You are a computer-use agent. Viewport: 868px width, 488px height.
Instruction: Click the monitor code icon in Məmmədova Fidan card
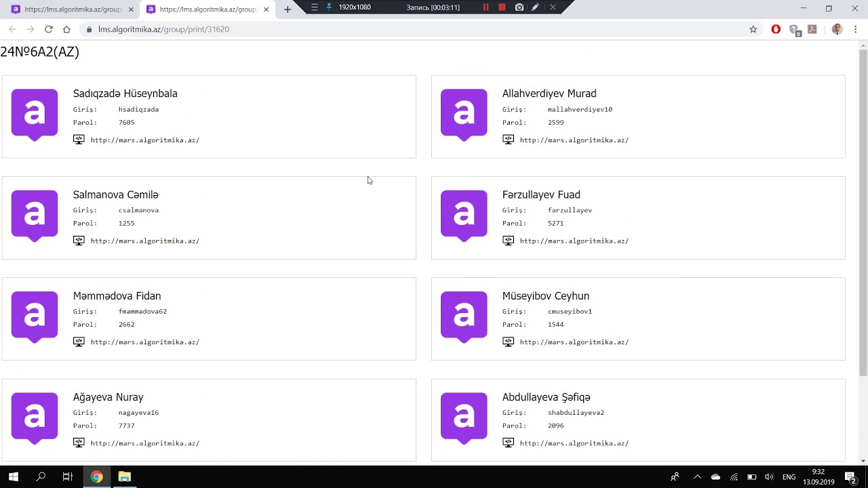click(79, 342)
